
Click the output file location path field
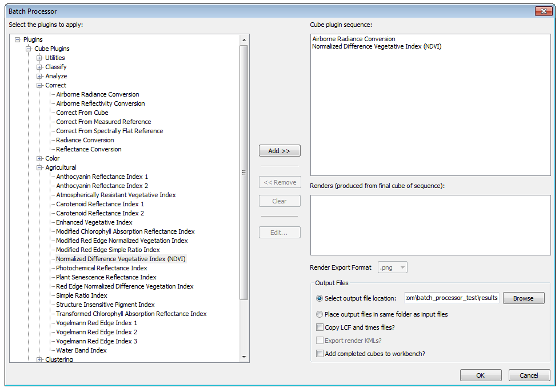point(452,298)
